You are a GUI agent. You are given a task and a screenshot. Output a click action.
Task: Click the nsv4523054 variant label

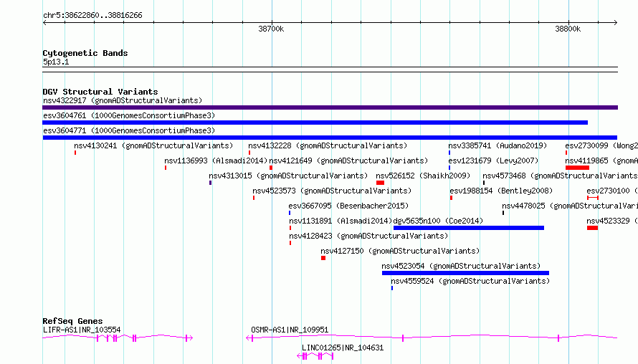tap(461, 266)
